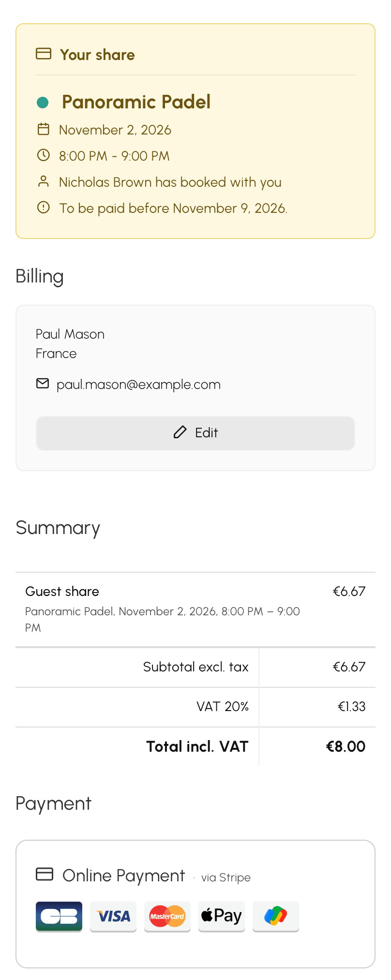The image size is (391, 980).
Task: Choose the Apple Pay logo
Action: click(222, 916)
